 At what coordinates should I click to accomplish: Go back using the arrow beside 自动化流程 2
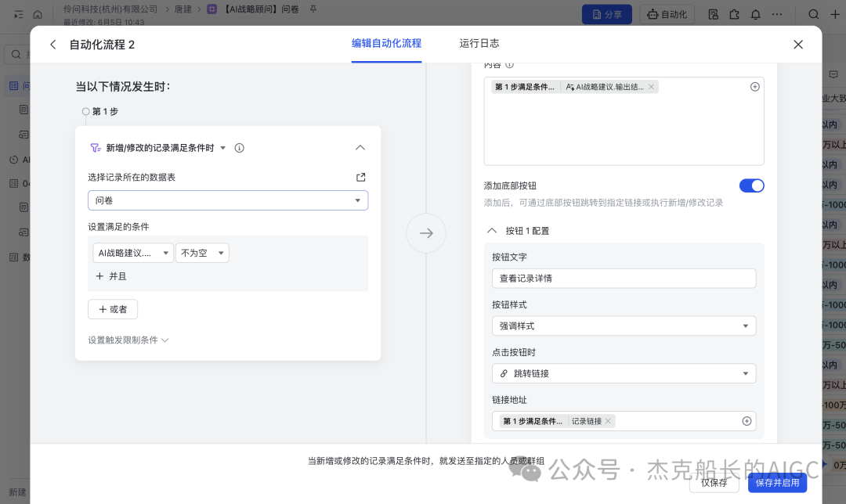pyautogui.click(x=53, y=45)
